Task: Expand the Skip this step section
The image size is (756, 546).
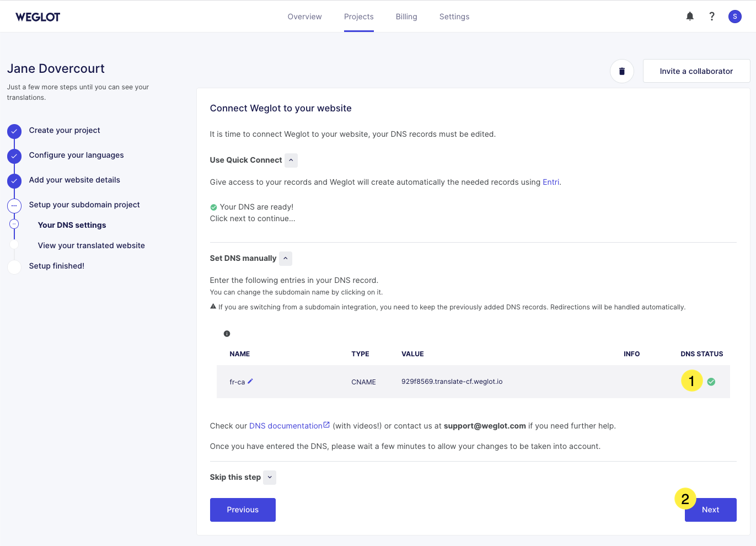Action: (270, 478)
